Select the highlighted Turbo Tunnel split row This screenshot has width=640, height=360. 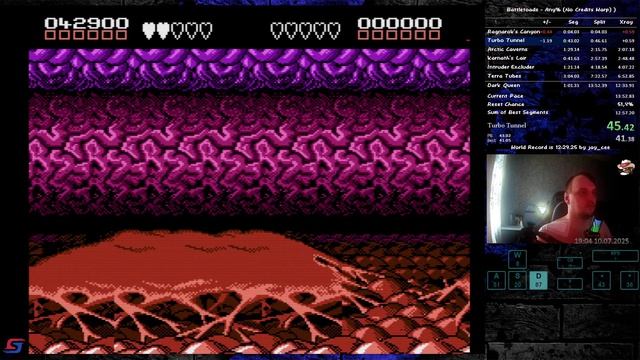561,40
